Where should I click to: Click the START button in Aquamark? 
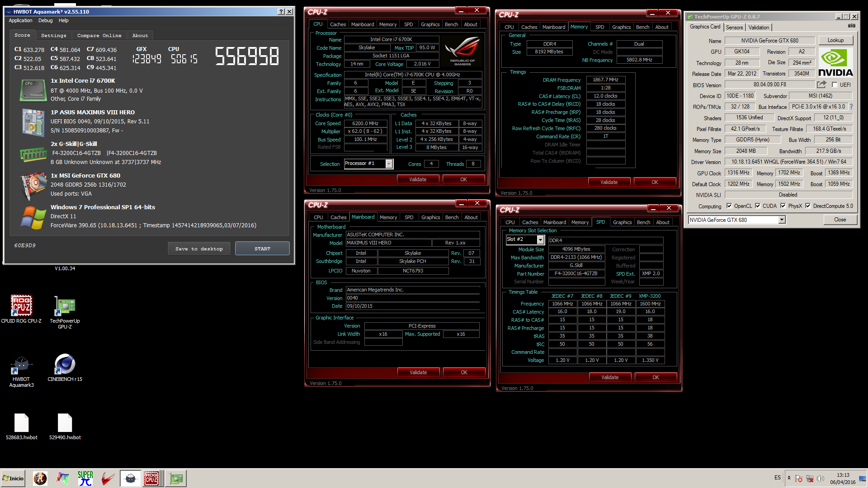click(262, 249)
